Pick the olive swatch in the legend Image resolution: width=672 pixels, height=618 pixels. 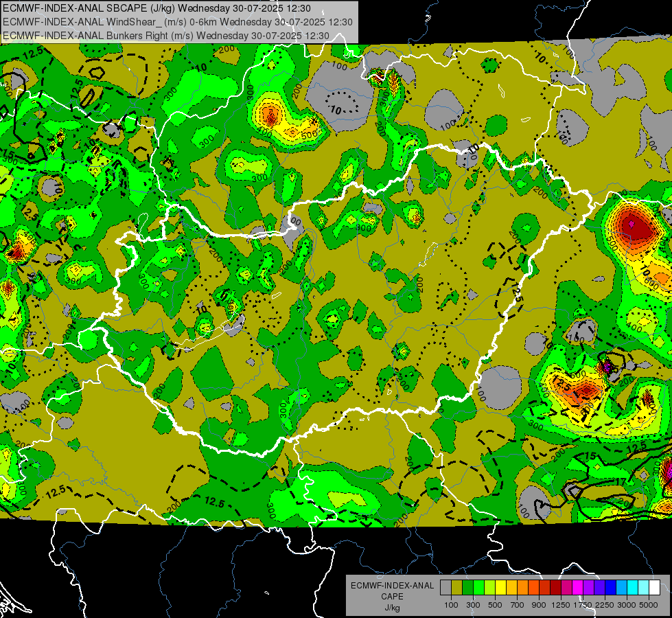click(457, 588)
